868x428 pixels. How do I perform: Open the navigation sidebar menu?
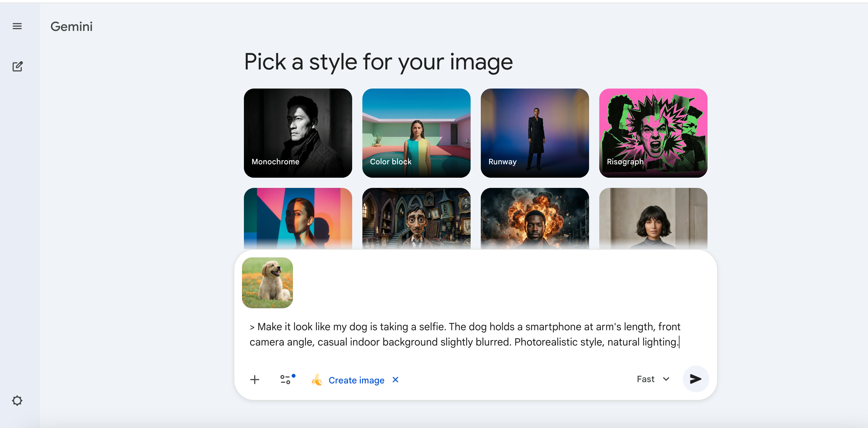[17, 26]
